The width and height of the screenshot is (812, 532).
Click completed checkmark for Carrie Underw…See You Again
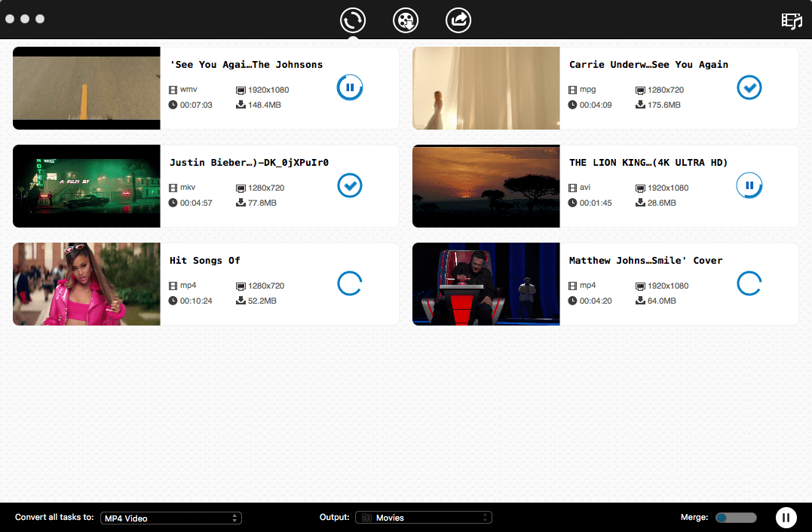point(749,87)
